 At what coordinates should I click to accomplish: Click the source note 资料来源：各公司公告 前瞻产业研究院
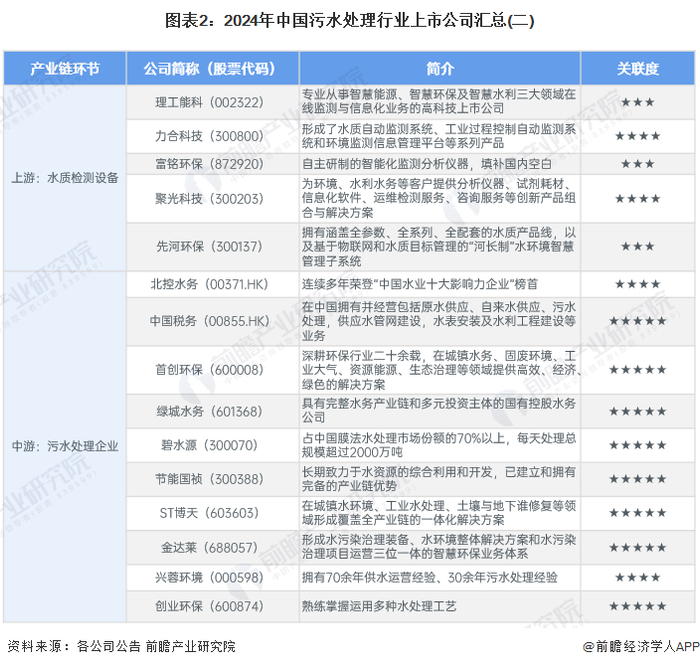point(121,646)
